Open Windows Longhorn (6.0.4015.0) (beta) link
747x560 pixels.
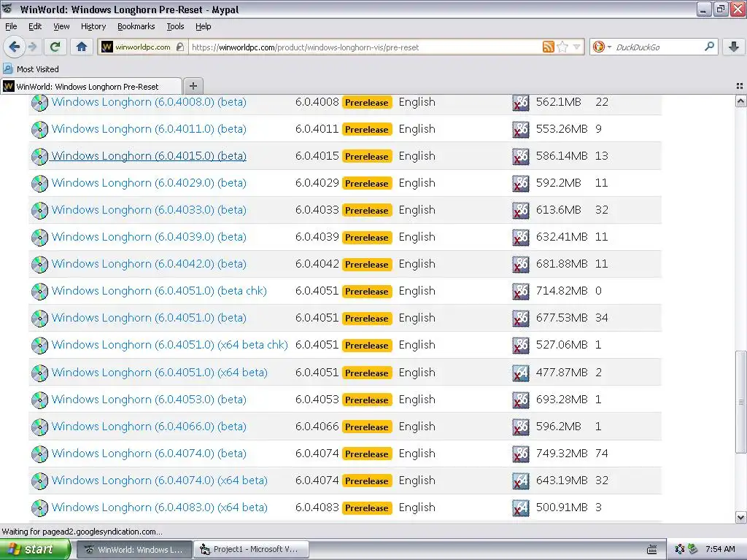tap(149, 156)
